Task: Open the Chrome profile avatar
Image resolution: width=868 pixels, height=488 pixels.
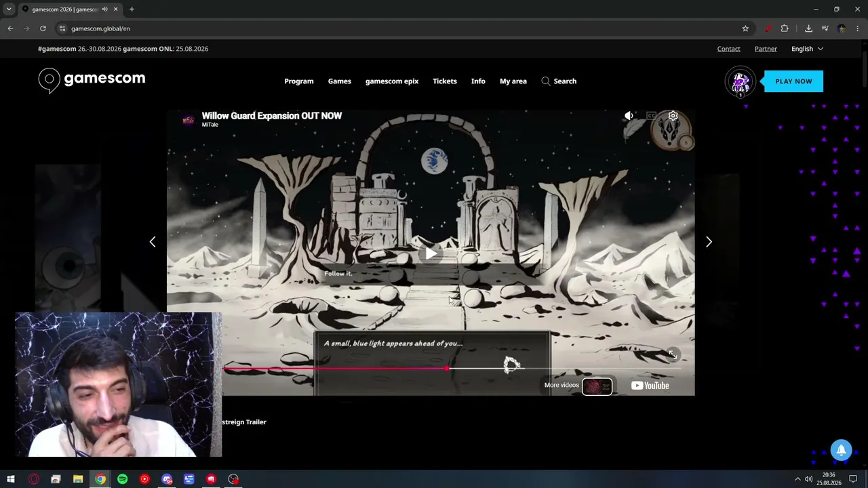Action: [x=842, y=28]
